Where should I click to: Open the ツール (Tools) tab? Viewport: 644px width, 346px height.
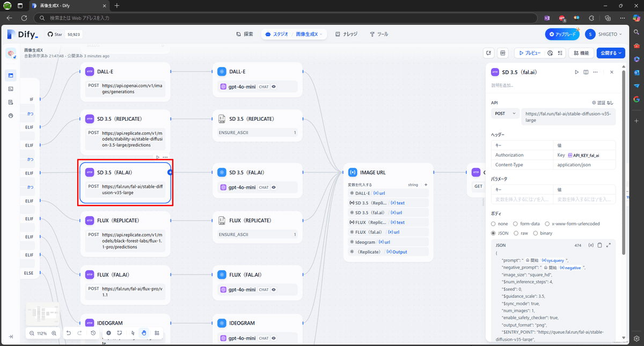pyautogui.click(x=379, y=34)
